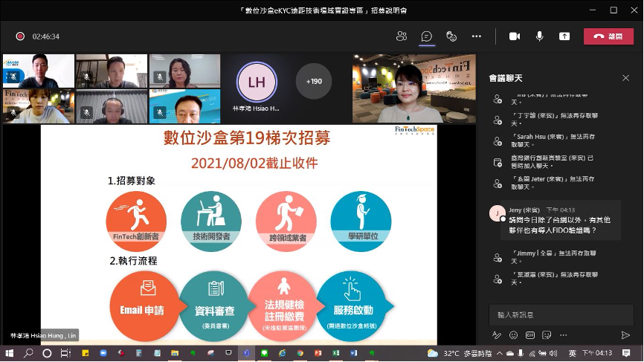Image resolution: width=644 pixels, height=362 pixels.
Task: Open the +190 additional participants overflow
Action: click(x=315, y=81)
